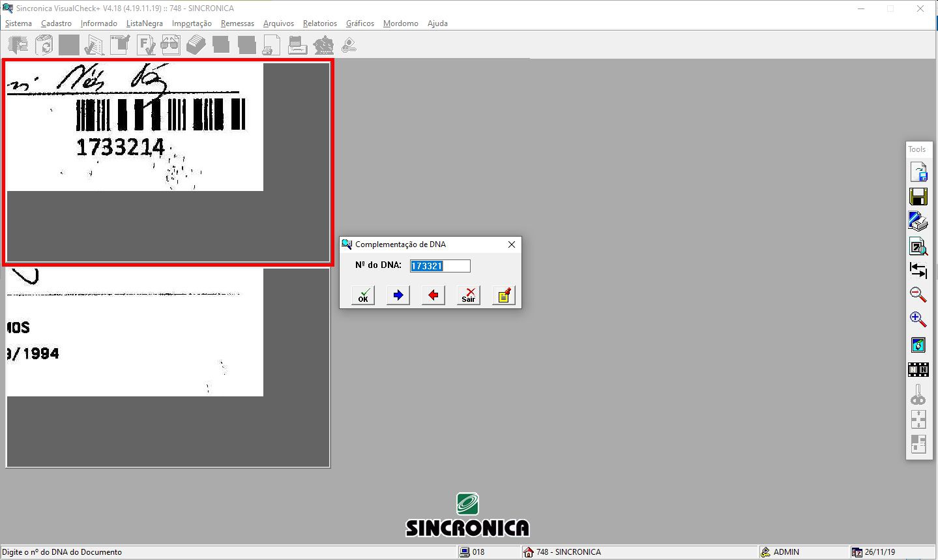Screen dimensions: 938x560
Task: Click the red previous arrow button
Action: click(x=433, y=295)
